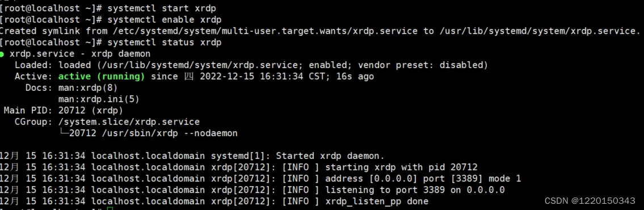Click the 'systemctl enable xrdp' command text
This screenshot has width=644, height=210.
[165, 20]
